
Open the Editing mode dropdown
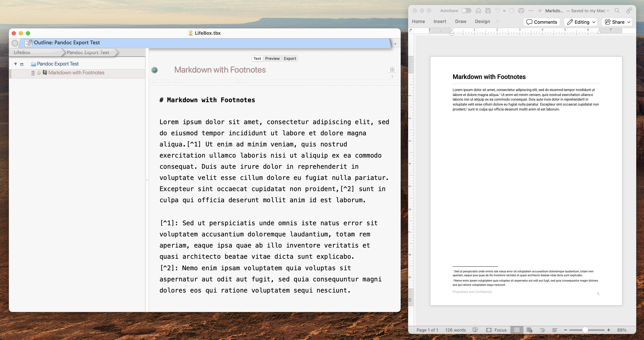point(581,22)
